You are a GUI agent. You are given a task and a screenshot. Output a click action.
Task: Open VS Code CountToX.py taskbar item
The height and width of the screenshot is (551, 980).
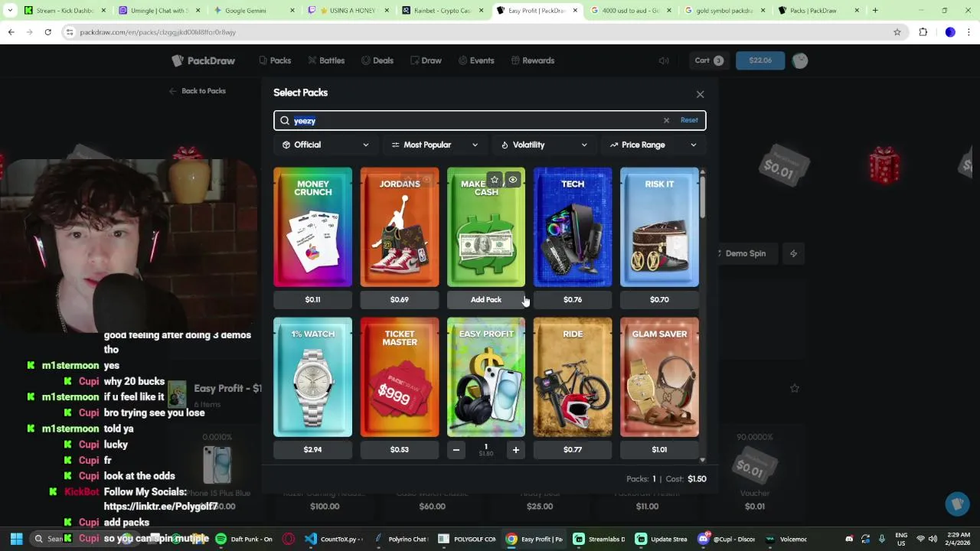[334, 539]
